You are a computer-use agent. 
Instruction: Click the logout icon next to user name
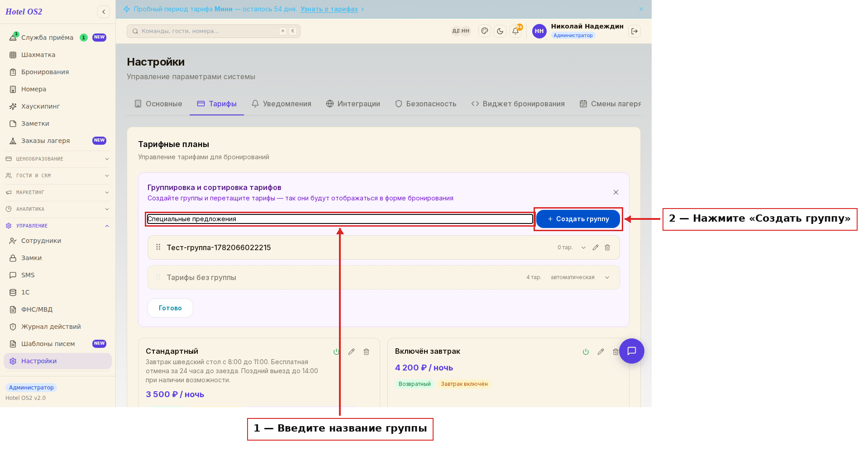[x=634, y=31]
